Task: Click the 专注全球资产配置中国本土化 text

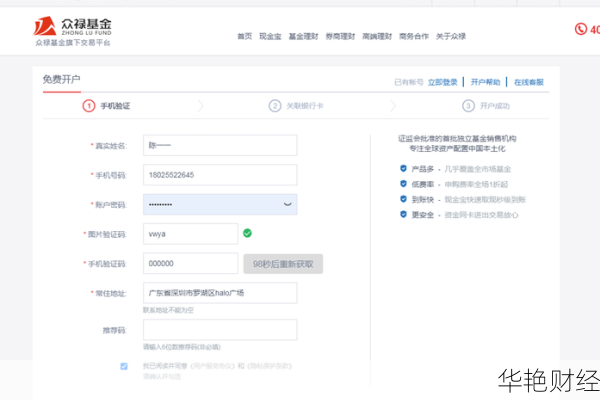Action: (x=457, y=149)
